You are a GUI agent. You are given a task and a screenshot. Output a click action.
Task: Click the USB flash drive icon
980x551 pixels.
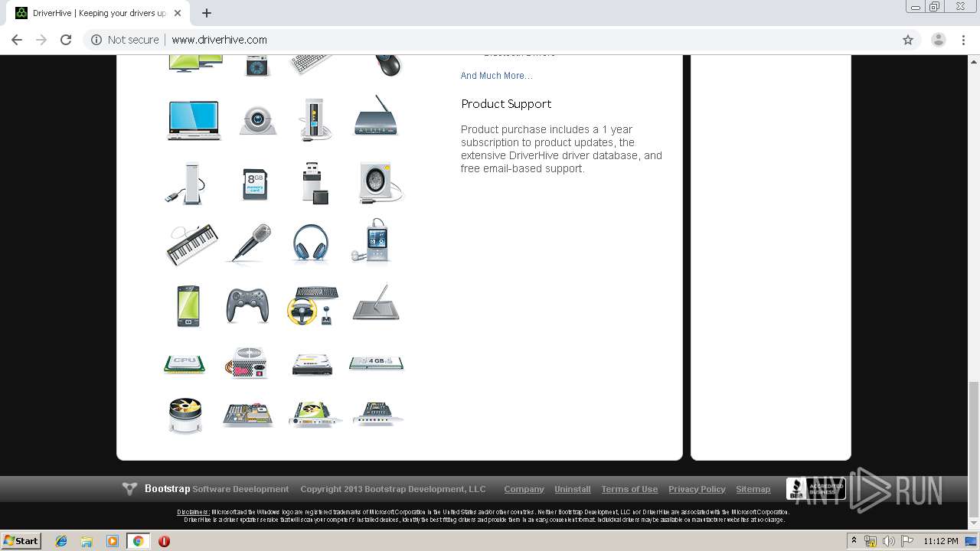pyautogui.click(x=315, y=183)
